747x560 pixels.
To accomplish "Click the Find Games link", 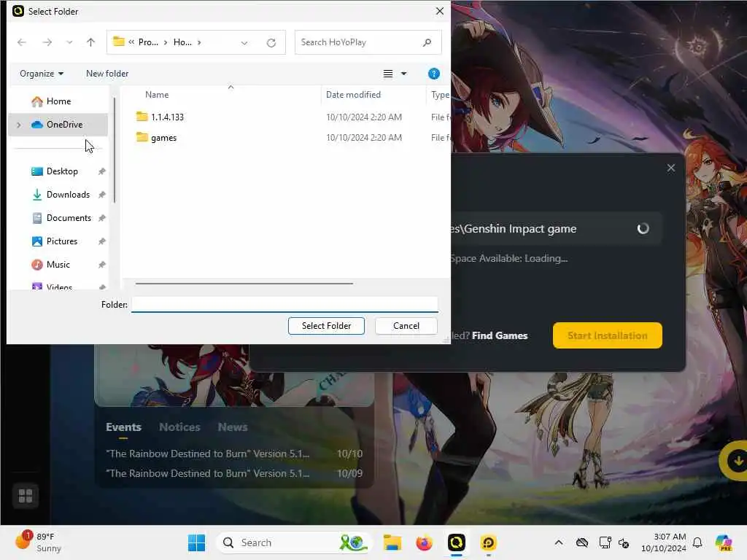I will click(x=500, y=335).
